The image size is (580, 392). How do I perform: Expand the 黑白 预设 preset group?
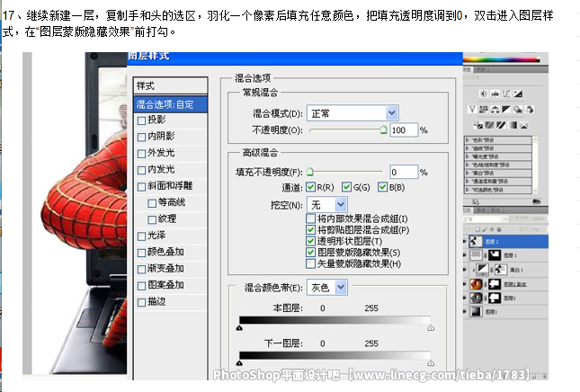pyautogui.click(x=468, y=173)
